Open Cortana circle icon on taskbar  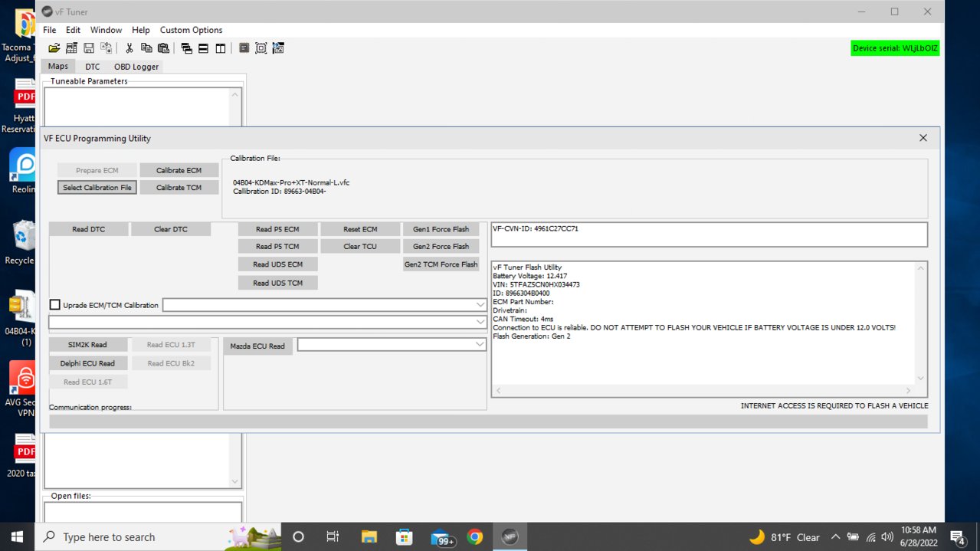299,536
